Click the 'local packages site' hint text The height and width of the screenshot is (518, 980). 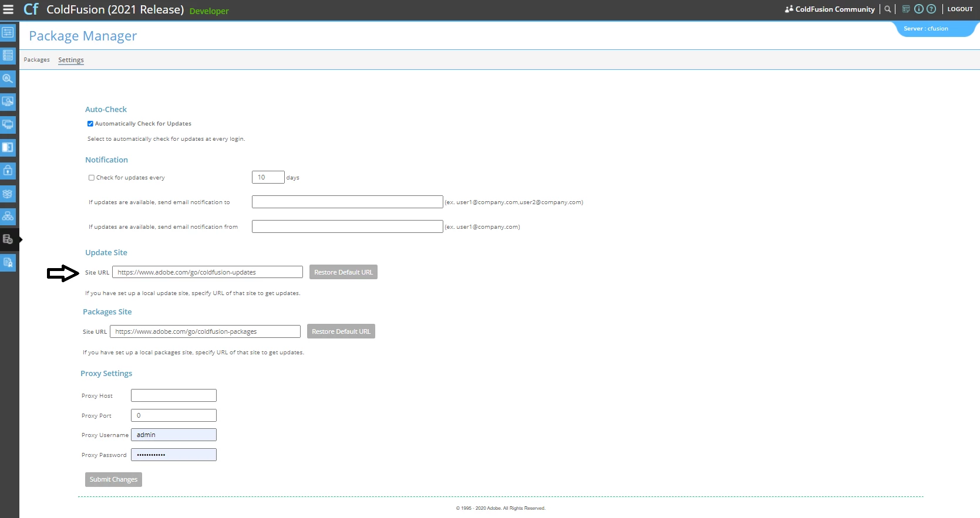click(x=193, y=353)
